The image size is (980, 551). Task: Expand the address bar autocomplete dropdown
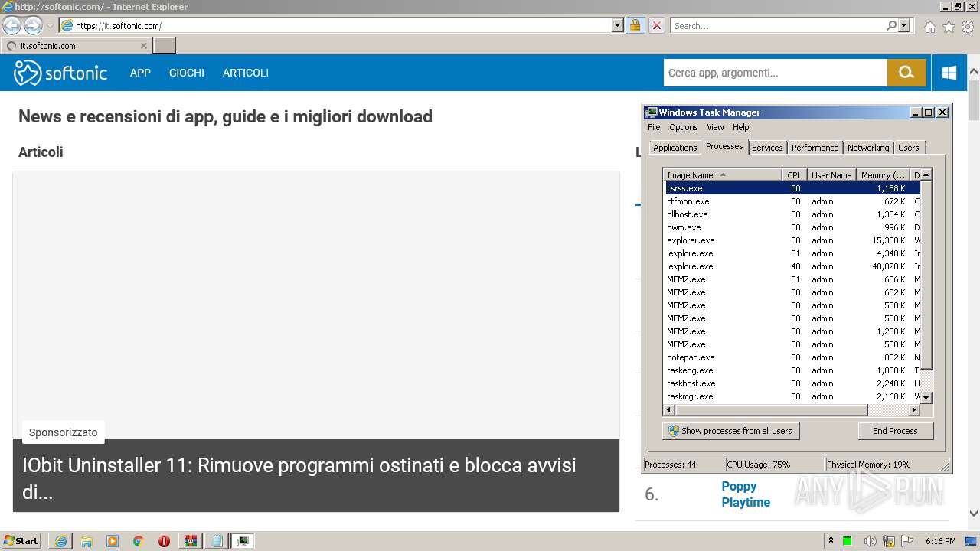618,25
